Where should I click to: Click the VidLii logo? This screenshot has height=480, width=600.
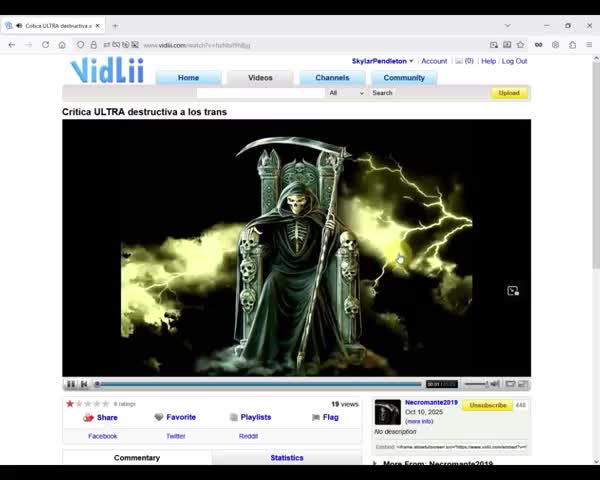tap(107, 70)
